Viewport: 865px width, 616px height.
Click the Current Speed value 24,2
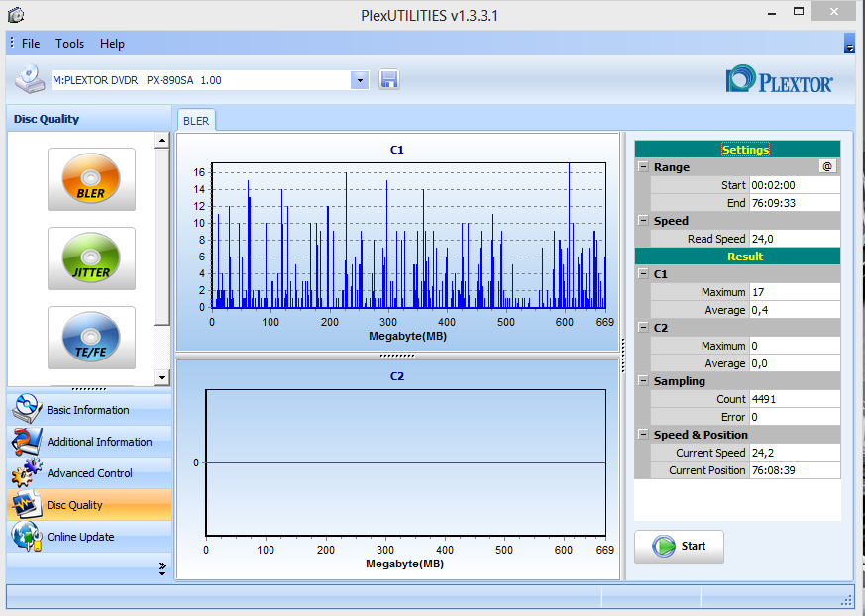795,453
